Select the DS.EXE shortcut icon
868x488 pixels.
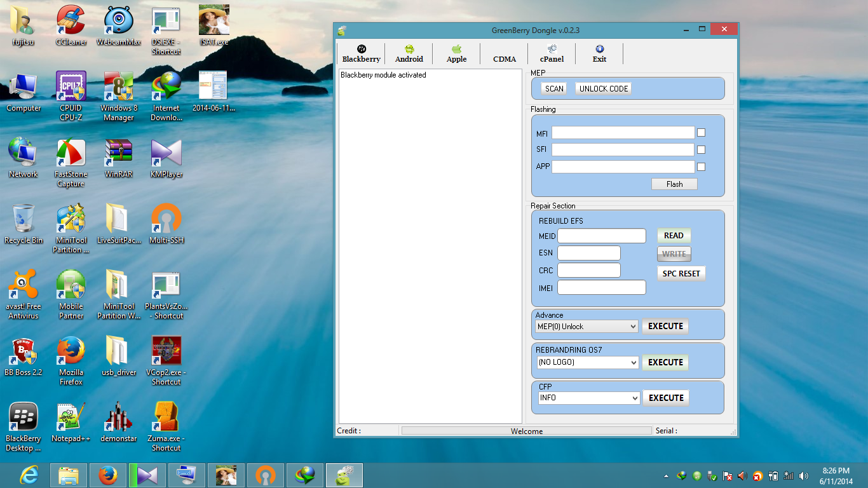(166, 30)
